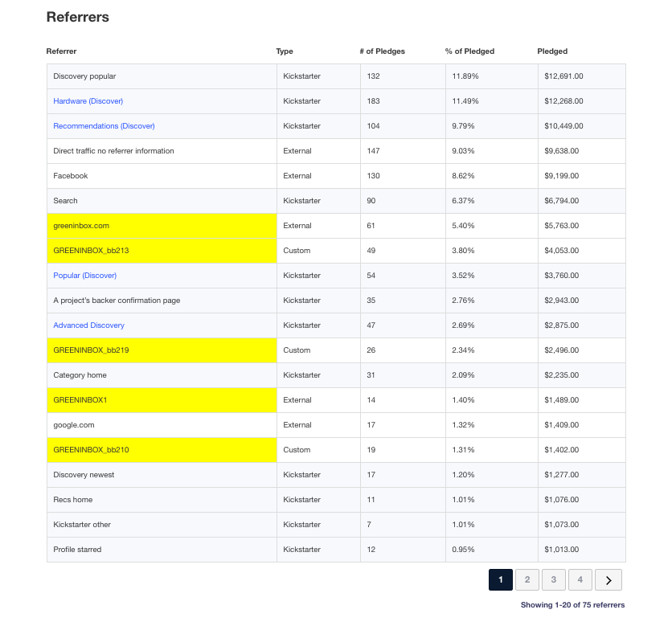The height and width of the screenshot is (630, 672).
Task: Click the GREENINBOX_bb219 highlighted cell
Action: (162, 350)
